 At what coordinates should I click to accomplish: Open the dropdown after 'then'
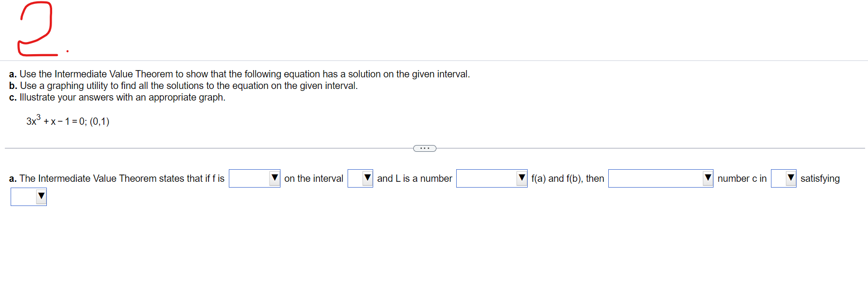click(660, 178)
